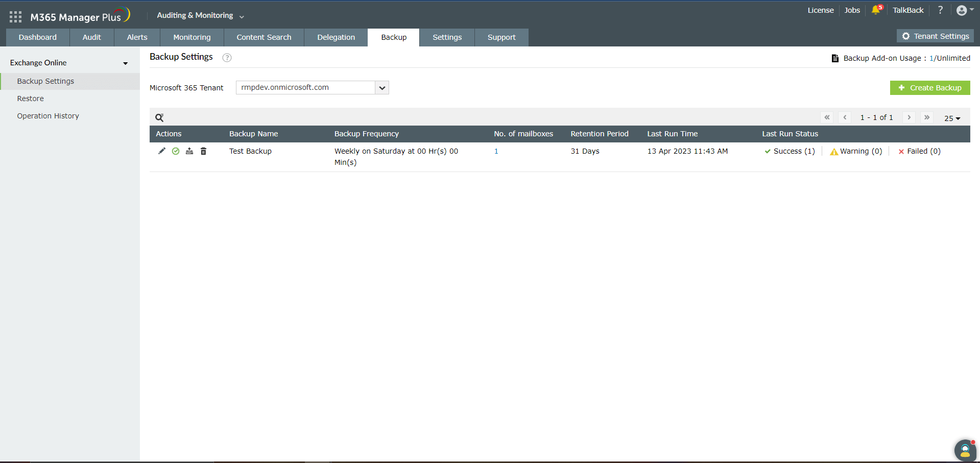The height and width of the screenshot is (463, 980).
Task: Click the Failed (0) run status
Action: (x=919, y=151)
